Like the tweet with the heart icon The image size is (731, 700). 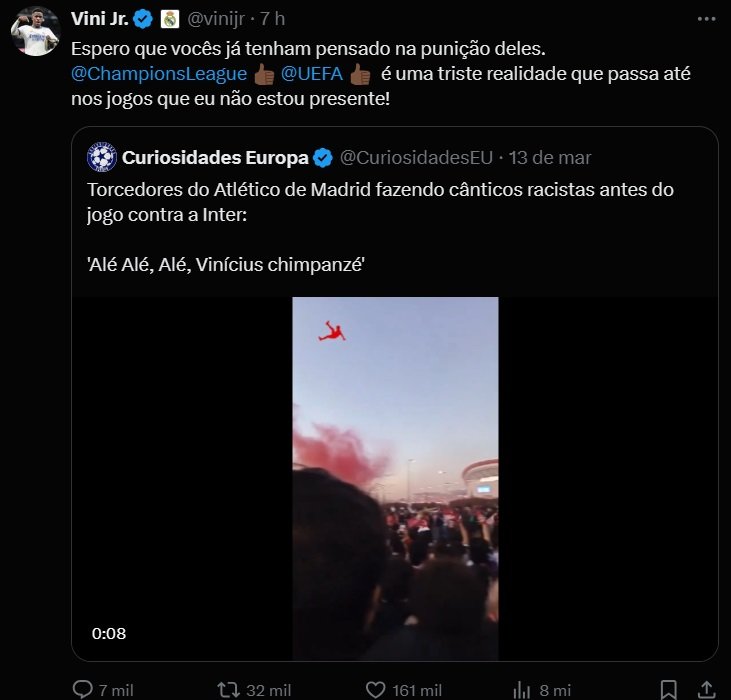point(376,689)
